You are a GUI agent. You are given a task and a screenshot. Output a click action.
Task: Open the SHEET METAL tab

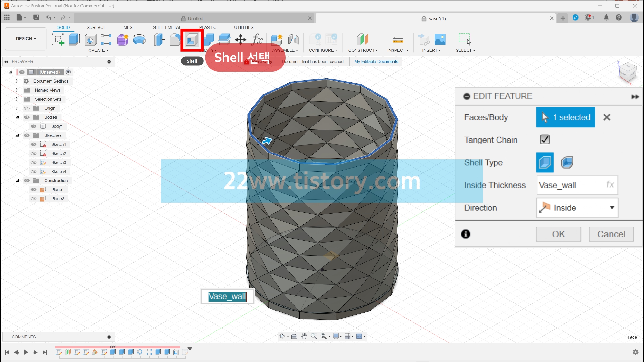pos(166,28)
